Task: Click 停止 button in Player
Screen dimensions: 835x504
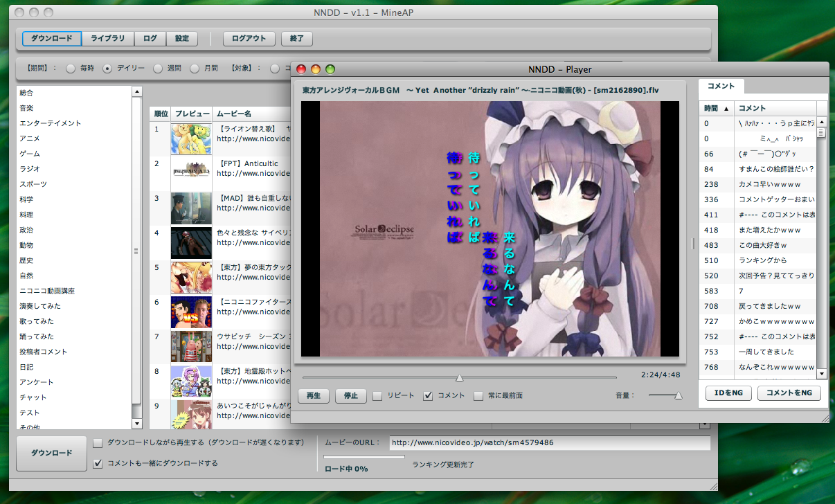Action: point(351,396)
